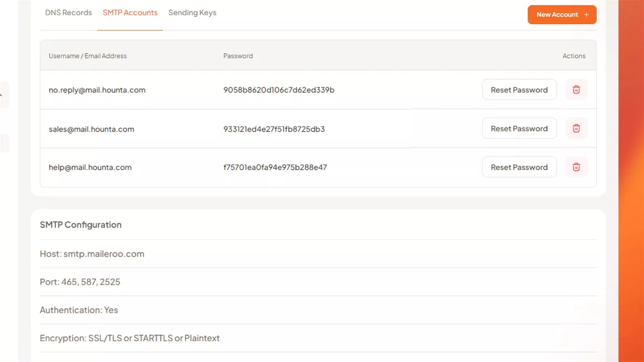Reset Password for sales@mail.hounta.com

pos(519,128)
